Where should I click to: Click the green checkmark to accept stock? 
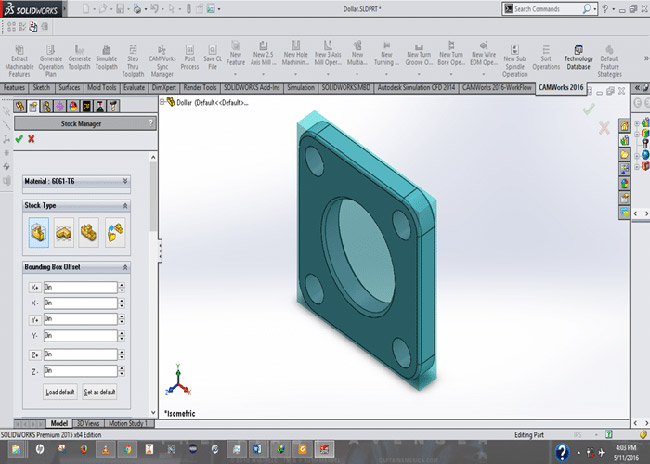(19, 139)
